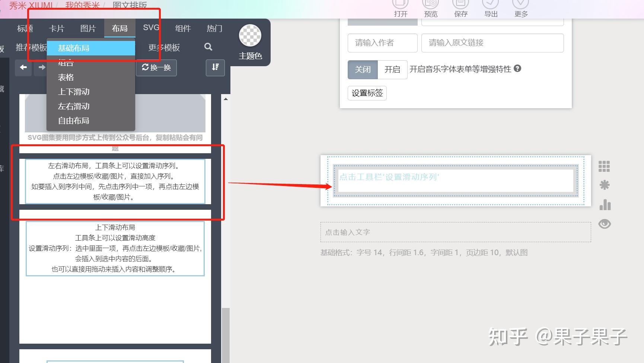Click the 换一换 refresh button
The width and height of the screenshot is (644, 363).
pos(156,68)
